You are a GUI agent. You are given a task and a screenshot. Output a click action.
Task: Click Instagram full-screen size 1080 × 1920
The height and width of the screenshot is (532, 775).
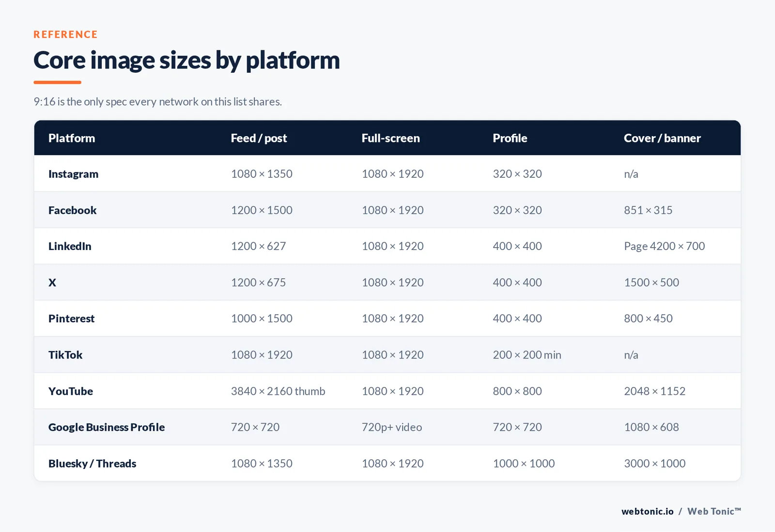(392, 174)
